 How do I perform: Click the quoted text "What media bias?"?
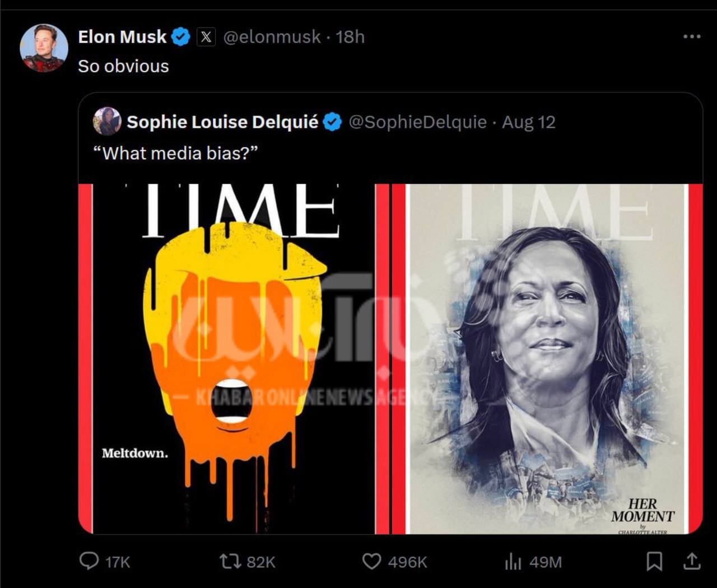pos(175,153)
